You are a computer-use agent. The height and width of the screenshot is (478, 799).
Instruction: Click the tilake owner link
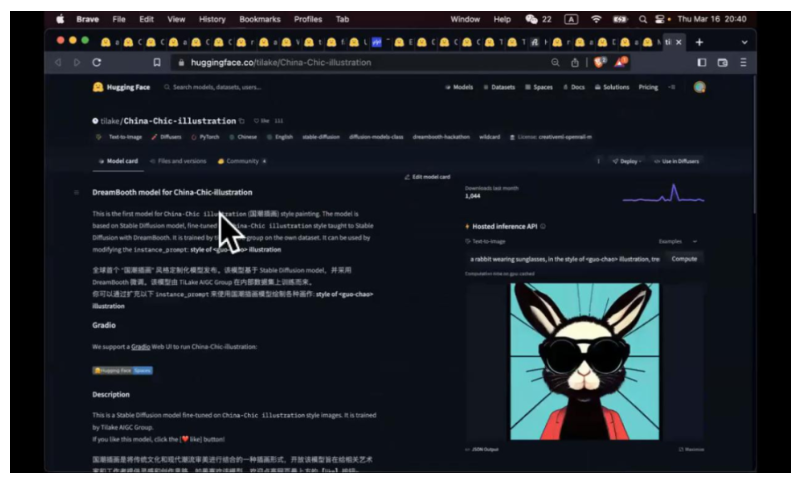point(110,121)
